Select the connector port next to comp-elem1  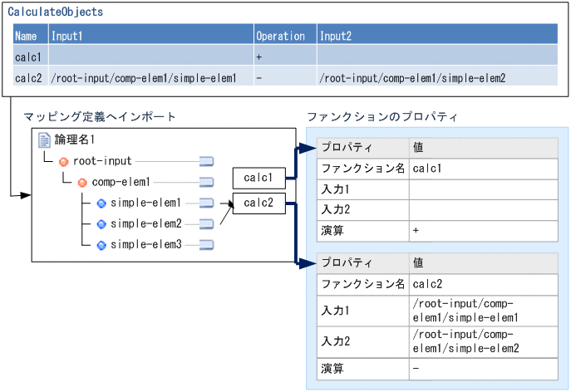click(207, 182)
